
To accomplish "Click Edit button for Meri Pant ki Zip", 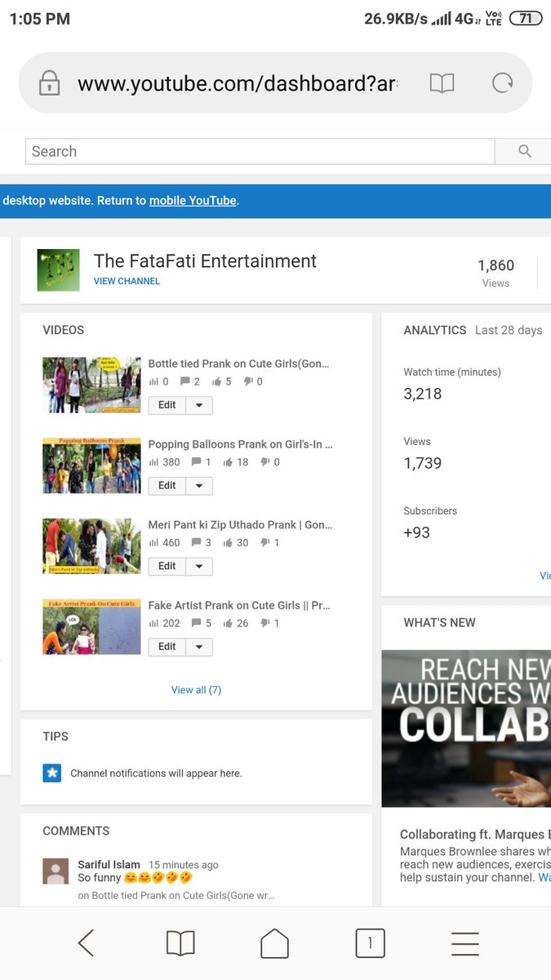I will 167,567.
